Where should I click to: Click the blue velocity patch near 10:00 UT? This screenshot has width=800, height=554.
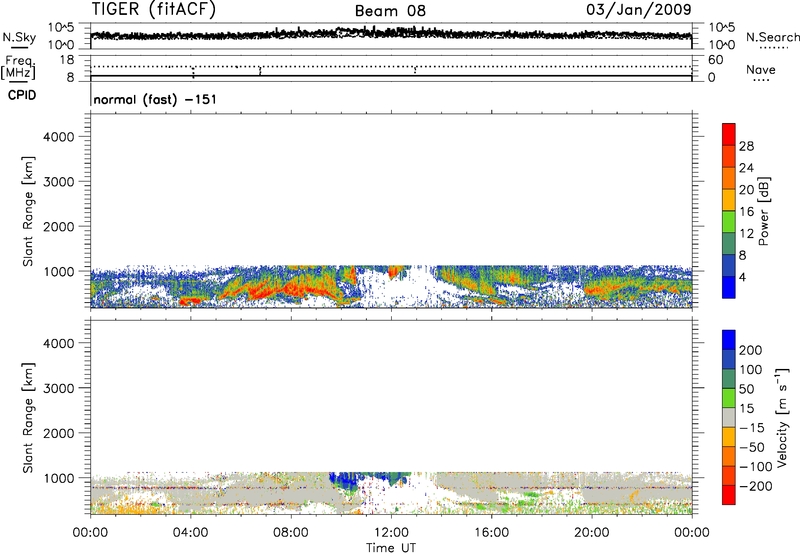point(343,480)
